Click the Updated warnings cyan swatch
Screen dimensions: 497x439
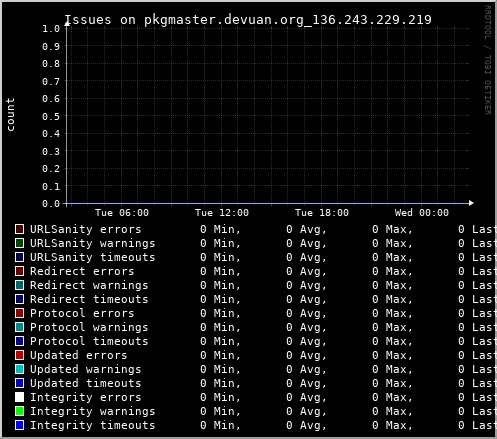pyautogui.click(x=19, y=369)
